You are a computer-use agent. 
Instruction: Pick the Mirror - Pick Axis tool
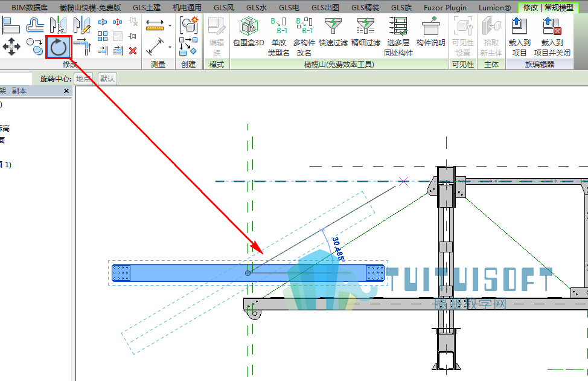[58, 25]
